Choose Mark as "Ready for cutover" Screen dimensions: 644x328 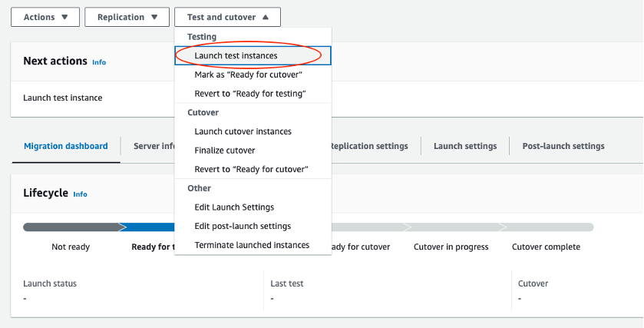coord(248,75)
